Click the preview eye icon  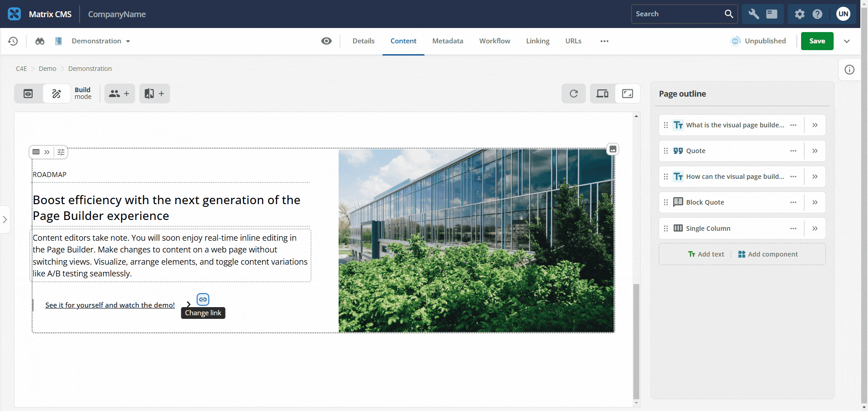326,41
